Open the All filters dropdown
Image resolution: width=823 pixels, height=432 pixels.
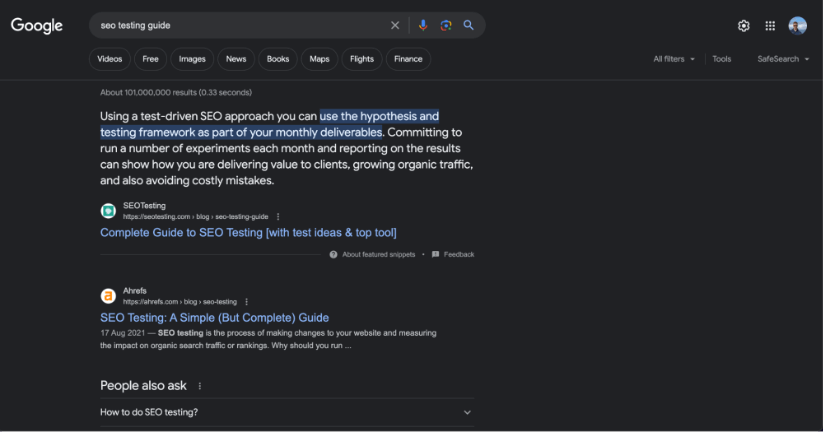(674, 59)
